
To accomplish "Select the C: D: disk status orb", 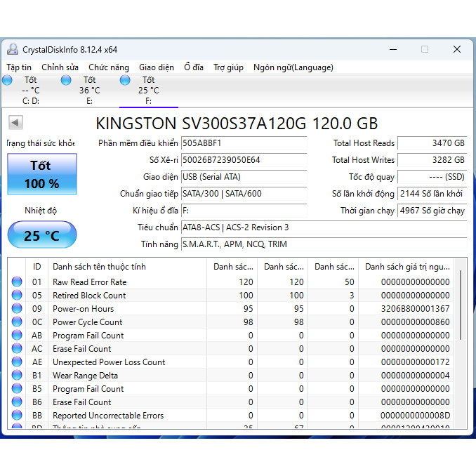I will (x=7, y=80).
